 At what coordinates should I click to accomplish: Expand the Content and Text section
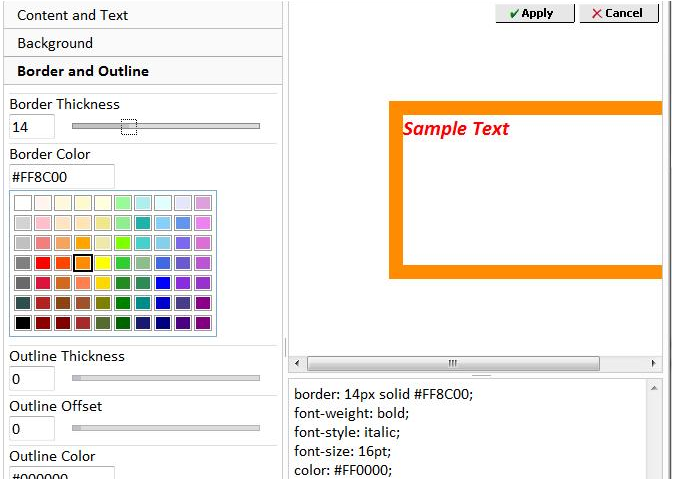coord(140,15)
